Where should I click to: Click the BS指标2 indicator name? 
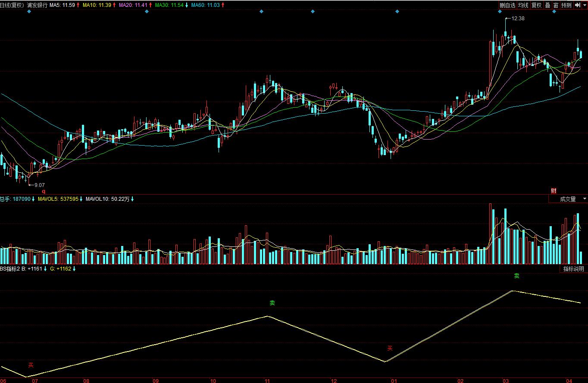click(x=10, y=269)
